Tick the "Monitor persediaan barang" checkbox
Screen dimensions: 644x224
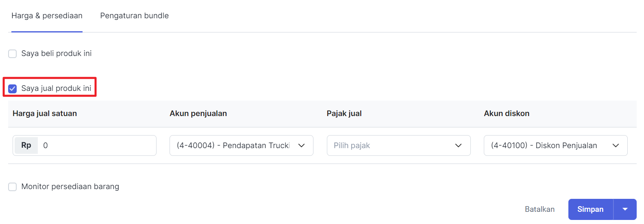click(x=13, y=187)
